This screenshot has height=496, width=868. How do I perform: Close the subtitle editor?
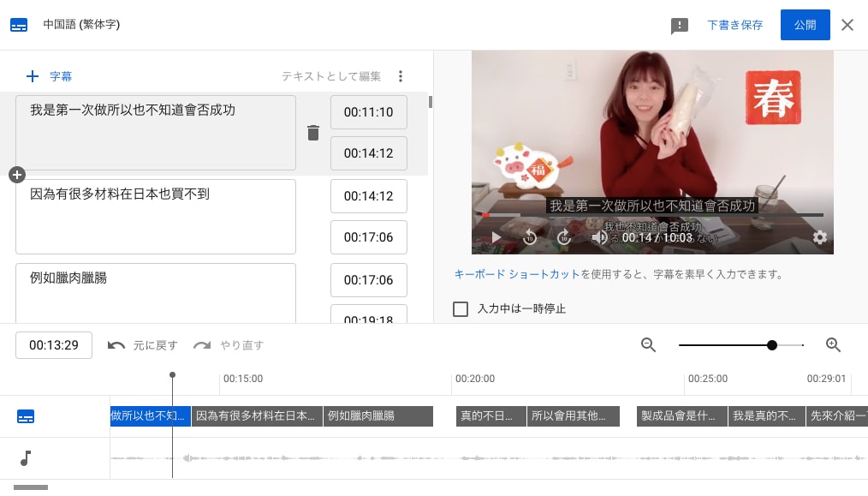point(847,25)
